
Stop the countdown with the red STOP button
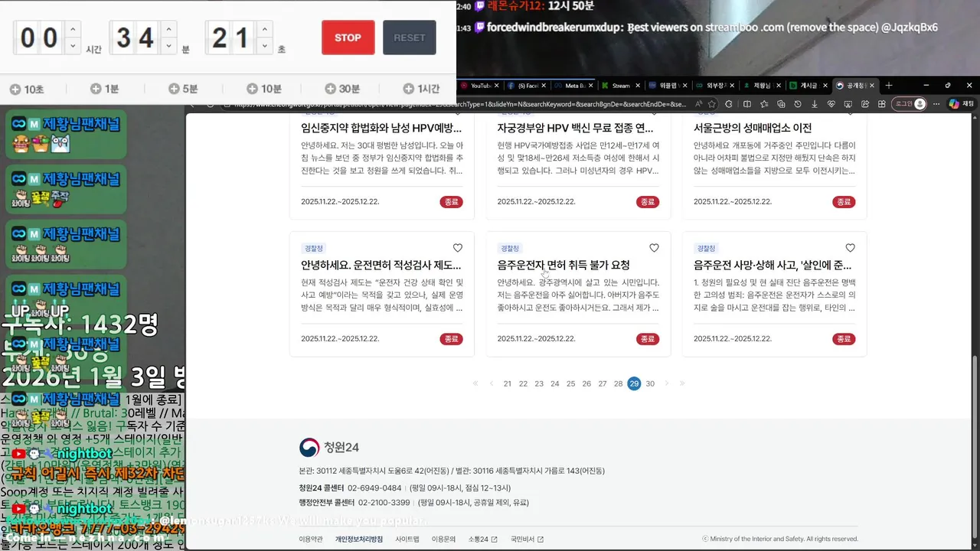coord(348,37)
